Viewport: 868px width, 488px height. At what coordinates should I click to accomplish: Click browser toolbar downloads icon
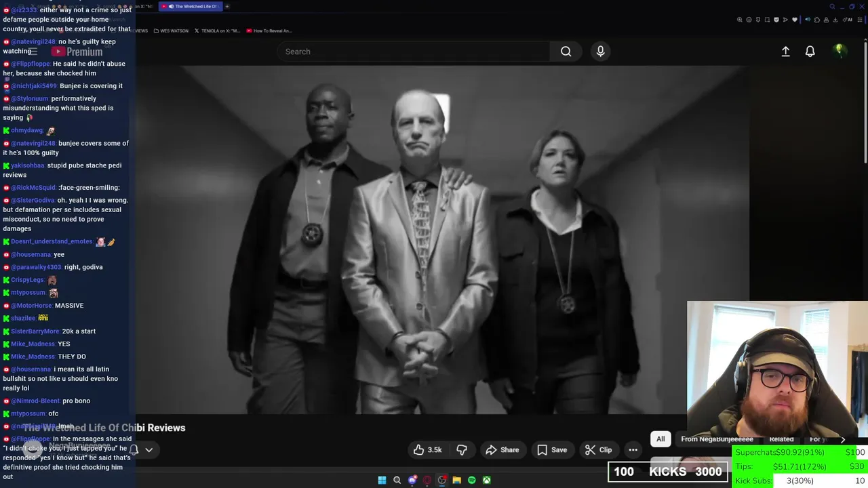835,20
